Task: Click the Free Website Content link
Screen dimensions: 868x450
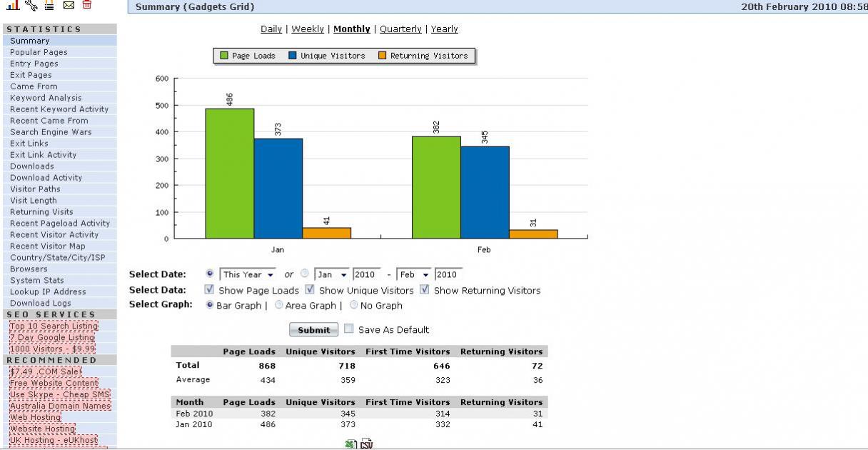Action: coord(54,384)
